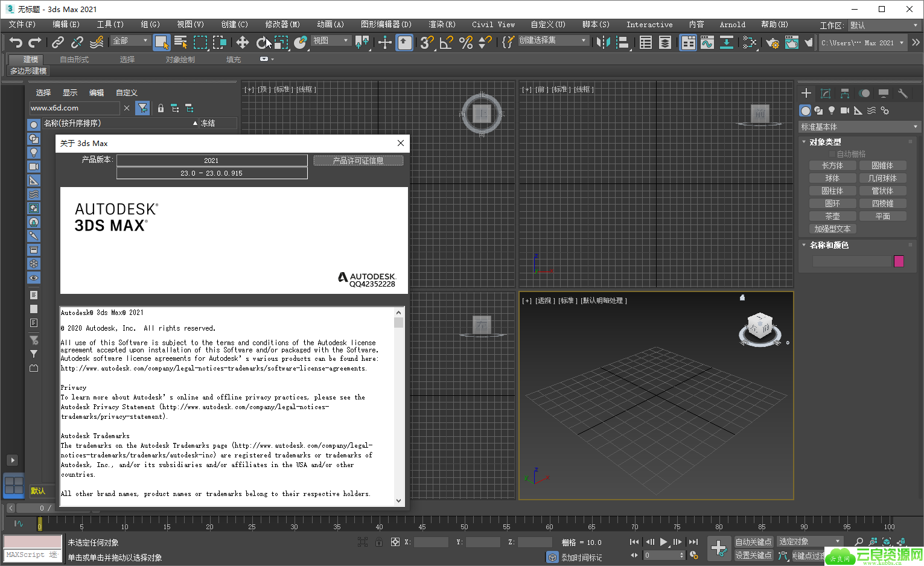Open the 修改器(M) menu
924x566 pixels.
tap(282, 25)
